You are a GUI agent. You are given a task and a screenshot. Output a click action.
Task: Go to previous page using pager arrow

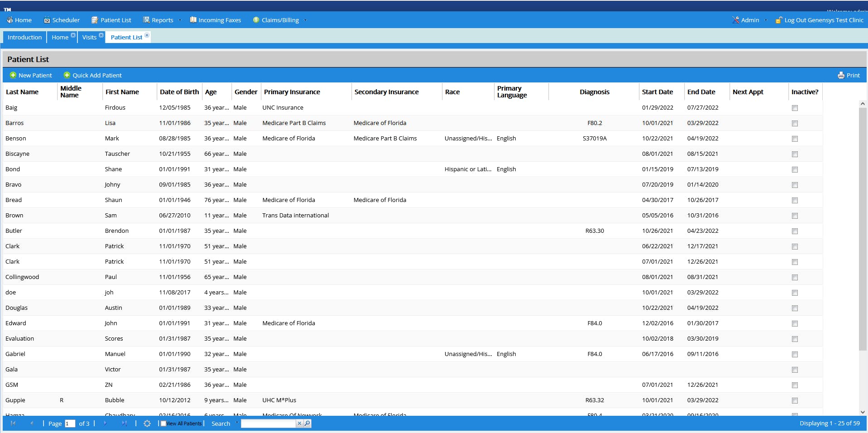[x=32, y=423]
